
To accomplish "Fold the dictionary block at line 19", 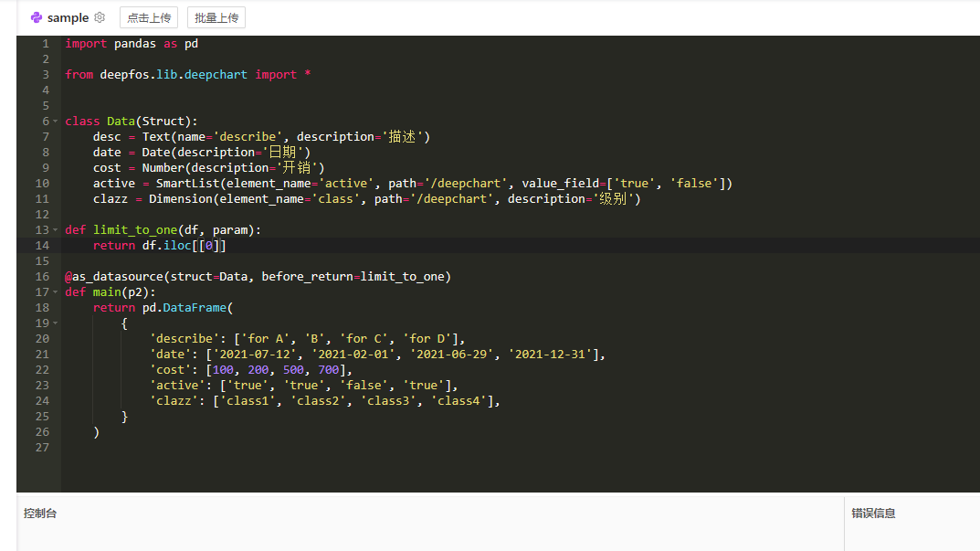I will click(57, 323).
